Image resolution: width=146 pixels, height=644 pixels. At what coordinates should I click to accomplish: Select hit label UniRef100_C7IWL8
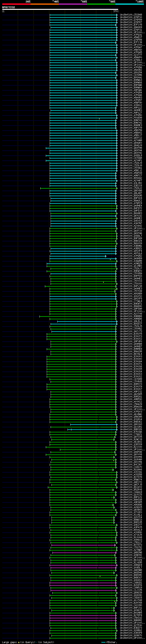131,301
